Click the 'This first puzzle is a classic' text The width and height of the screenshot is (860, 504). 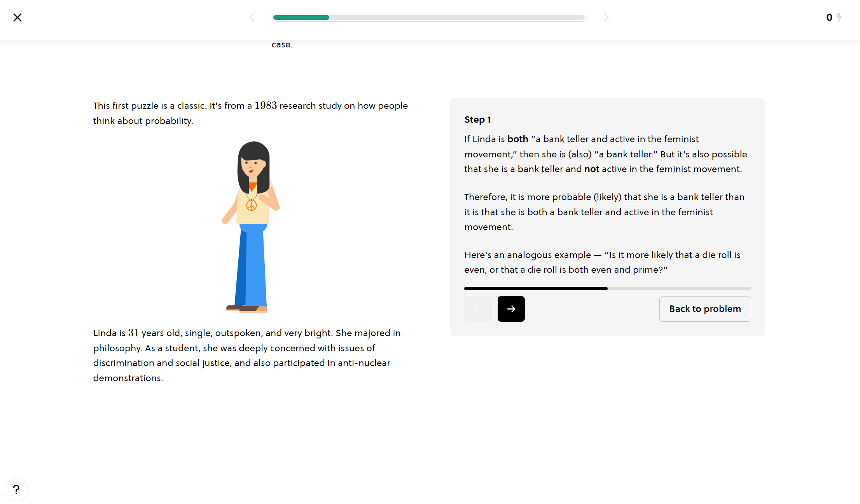tap(250, 113)
